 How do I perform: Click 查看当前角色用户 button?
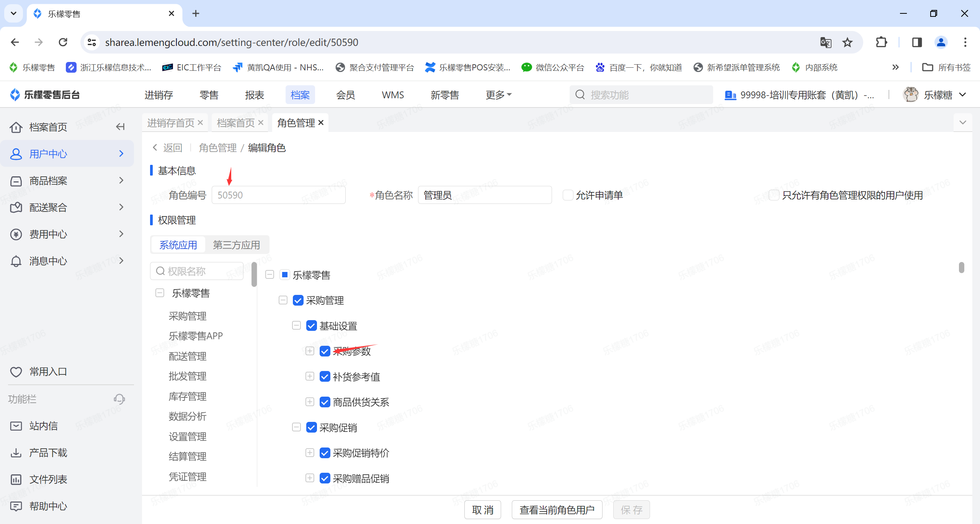pos(557,510)
